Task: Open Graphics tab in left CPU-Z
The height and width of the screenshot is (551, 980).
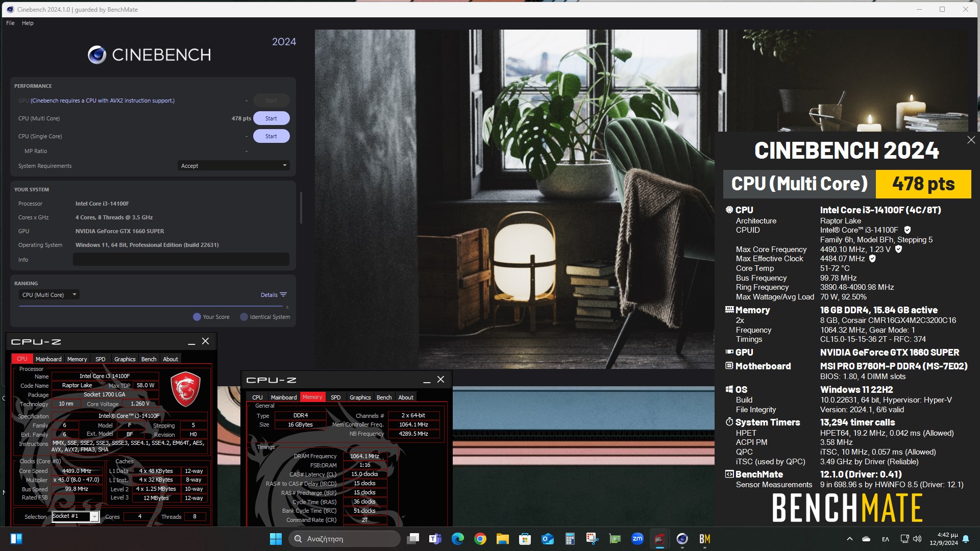Action: [125, 359]
